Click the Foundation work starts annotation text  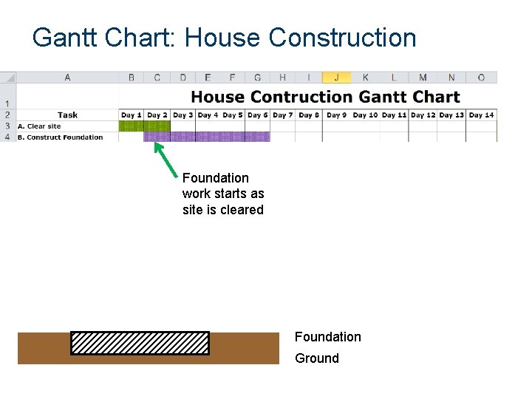pos(223,194)
